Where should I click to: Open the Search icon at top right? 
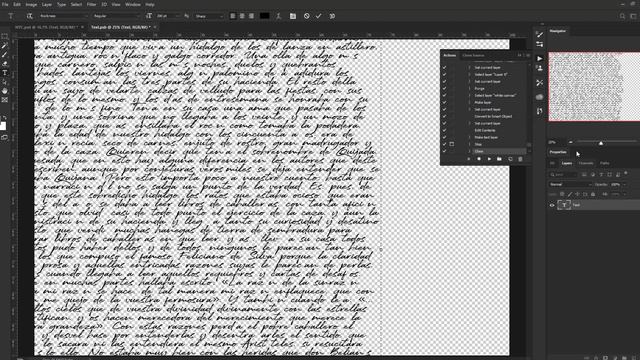[x=622, y=16]
